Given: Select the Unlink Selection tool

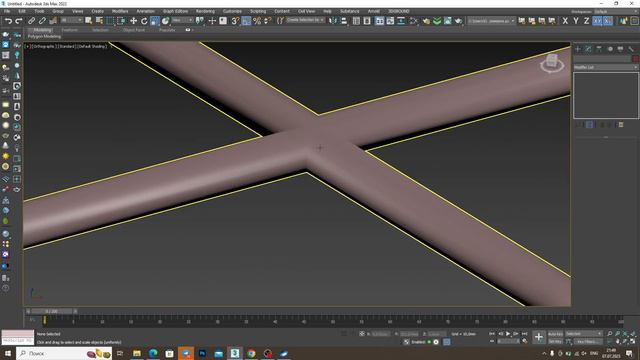Looking at the screenshot, I should [42, 21].
